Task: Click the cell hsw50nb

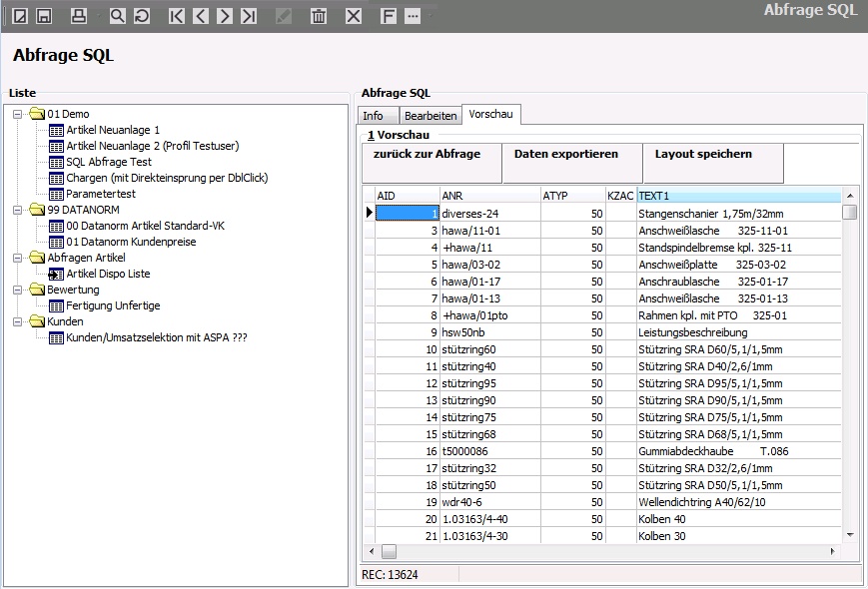Action: 490,332
